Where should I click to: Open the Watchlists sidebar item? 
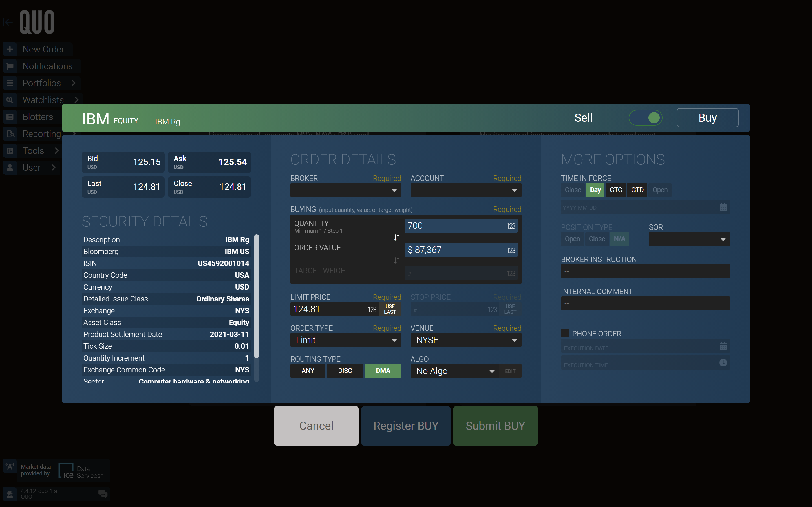42,100
